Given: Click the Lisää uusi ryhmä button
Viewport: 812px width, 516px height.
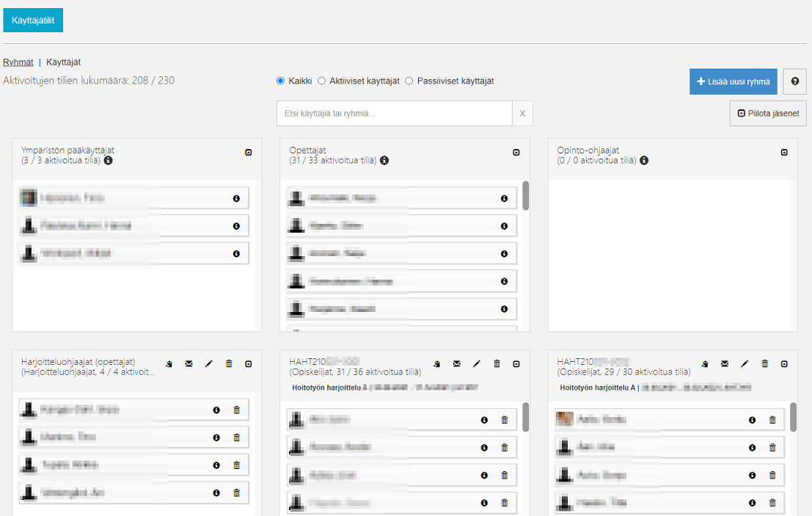Looking at the screenshot, I should (733, 81).
